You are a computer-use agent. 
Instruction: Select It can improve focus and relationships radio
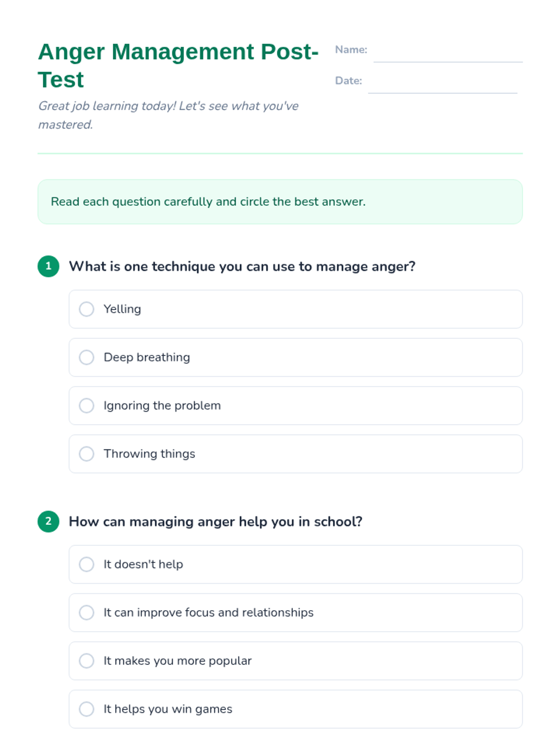(x=86, y=612)
